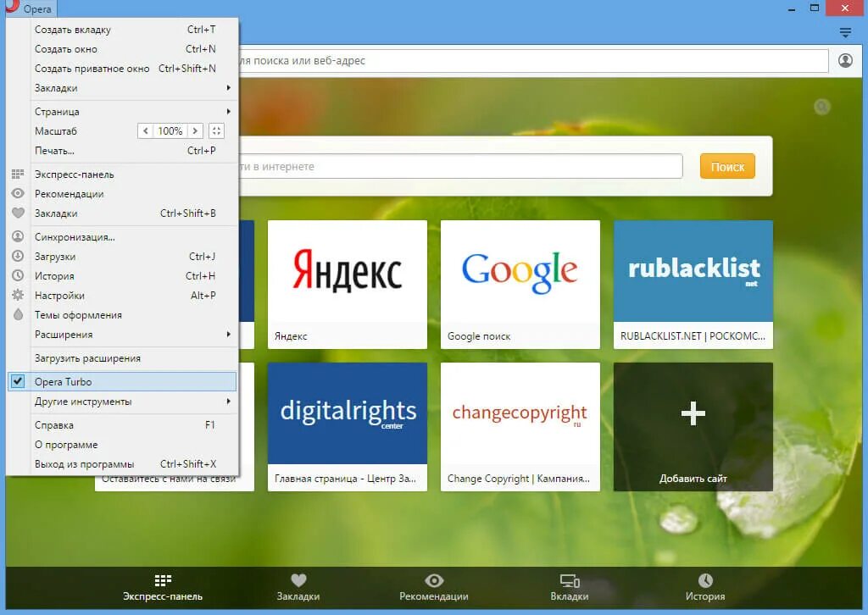This screenshot has height=615, width=868.
Task: Click the orange Поиск button
Action: [727, 167]
